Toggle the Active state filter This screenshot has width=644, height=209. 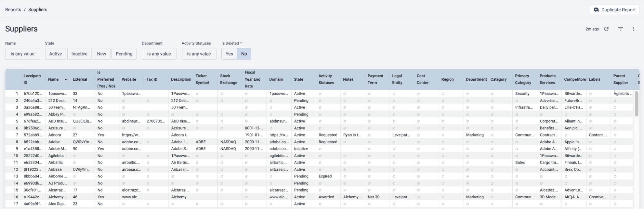55,54
